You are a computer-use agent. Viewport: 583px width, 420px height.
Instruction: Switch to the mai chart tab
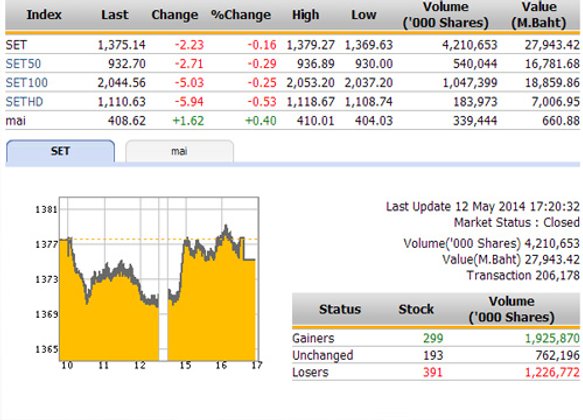(x=180, y=151)
